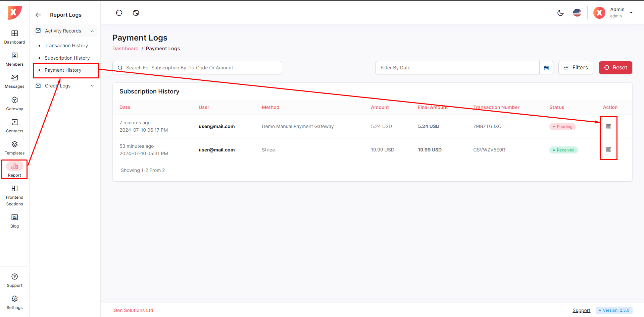Open the Filters button
644x317 pixels.
[x=576, y=68]
